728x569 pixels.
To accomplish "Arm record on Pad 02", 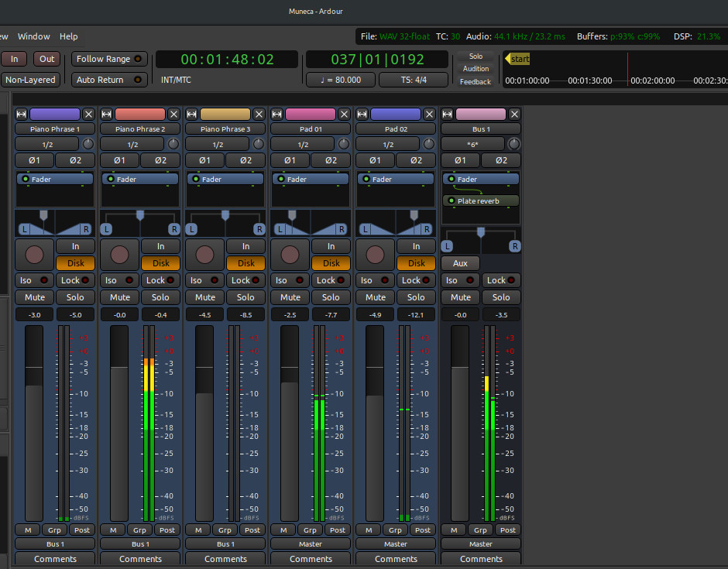I will pyautogui.click(x=375, y=255).
